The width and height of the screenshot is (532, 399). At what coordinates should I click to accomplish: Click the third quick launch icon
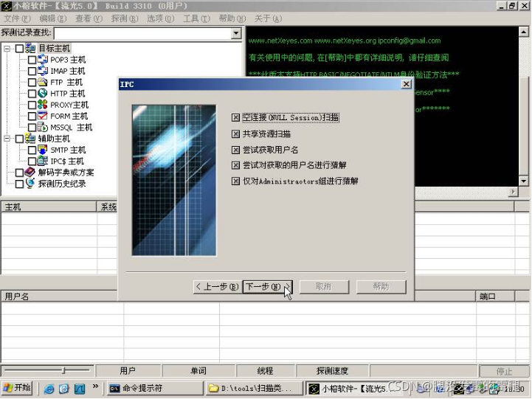coord(80,389)
